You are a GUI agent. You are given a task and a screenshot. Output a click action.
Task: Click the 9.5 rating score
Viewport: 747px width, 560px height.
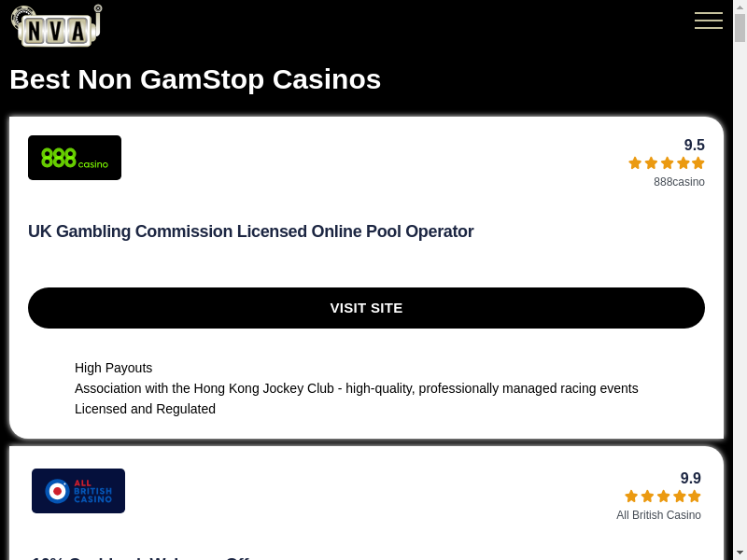click(x=694, y=145)
